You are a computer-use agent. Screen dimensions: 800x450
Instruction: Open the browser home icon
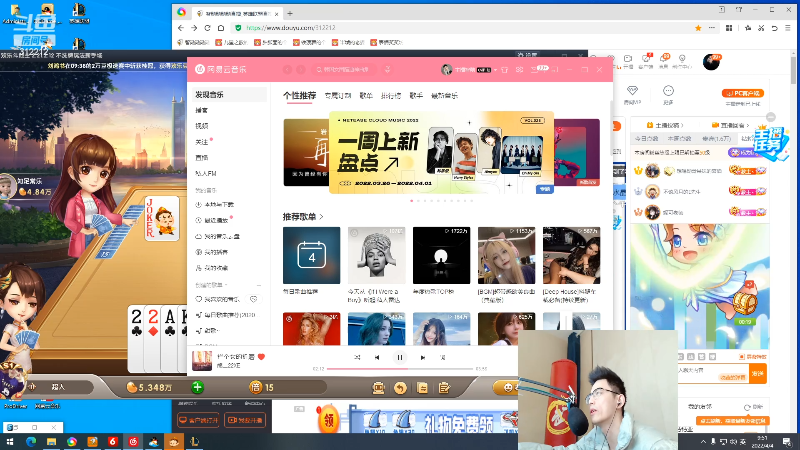point(221,28)
